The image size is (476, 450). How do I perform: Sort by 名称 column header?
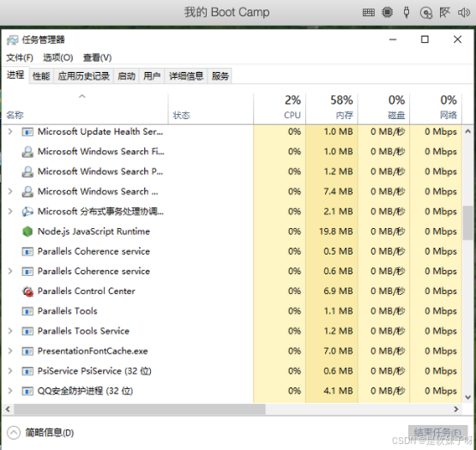[x=85, y=109]
